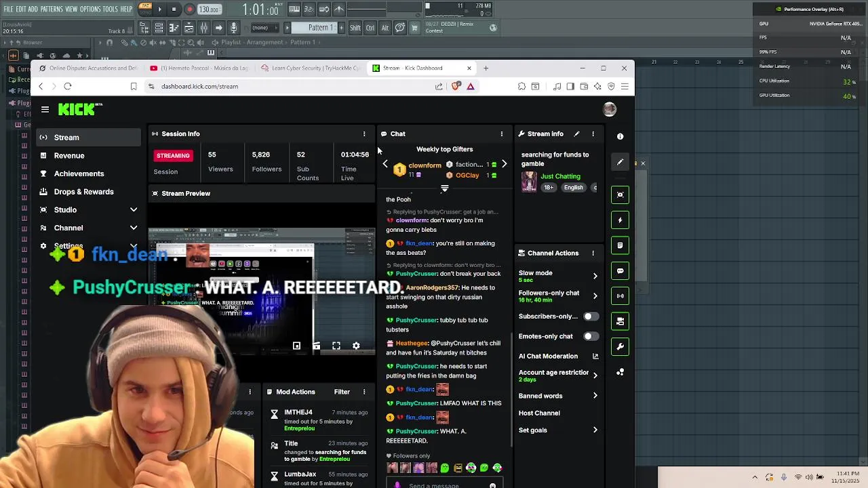The image size is (868, 488).
Task: Toggle the session info broadcast icon in right rail
Action: click(620, 296)
